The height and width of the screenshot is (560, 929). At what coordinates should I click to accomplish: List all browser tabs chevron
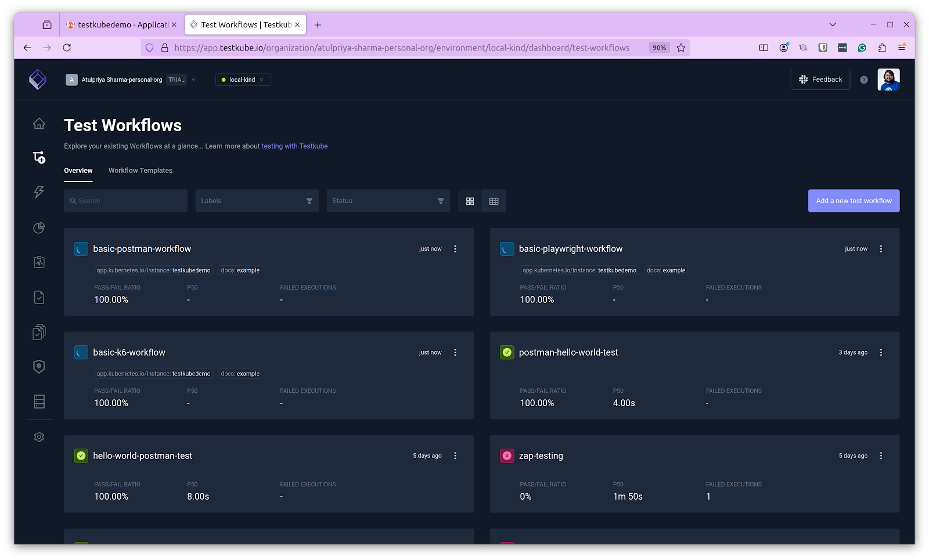pos(833,24)
